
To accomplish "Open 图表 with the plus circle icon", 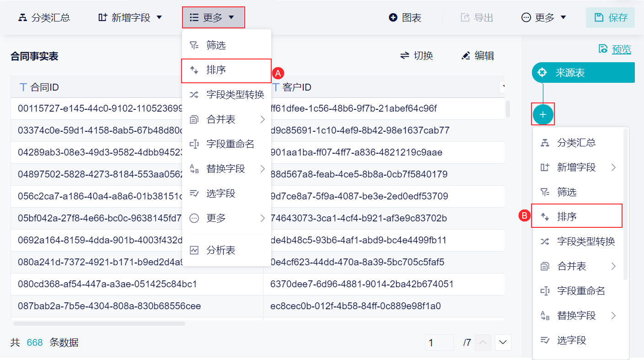I will pyautogui.click(x=405, y=18).
